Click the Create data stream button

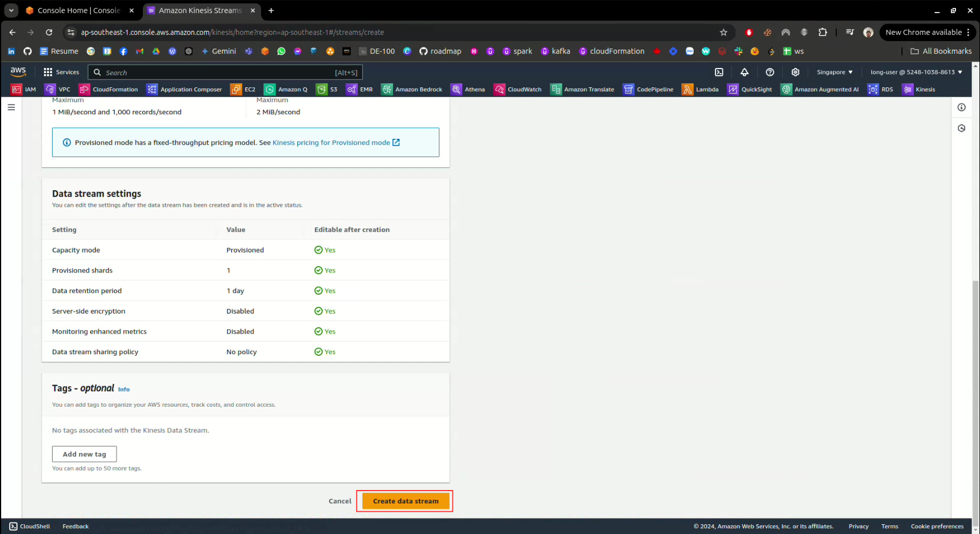[x=406, y=501]
